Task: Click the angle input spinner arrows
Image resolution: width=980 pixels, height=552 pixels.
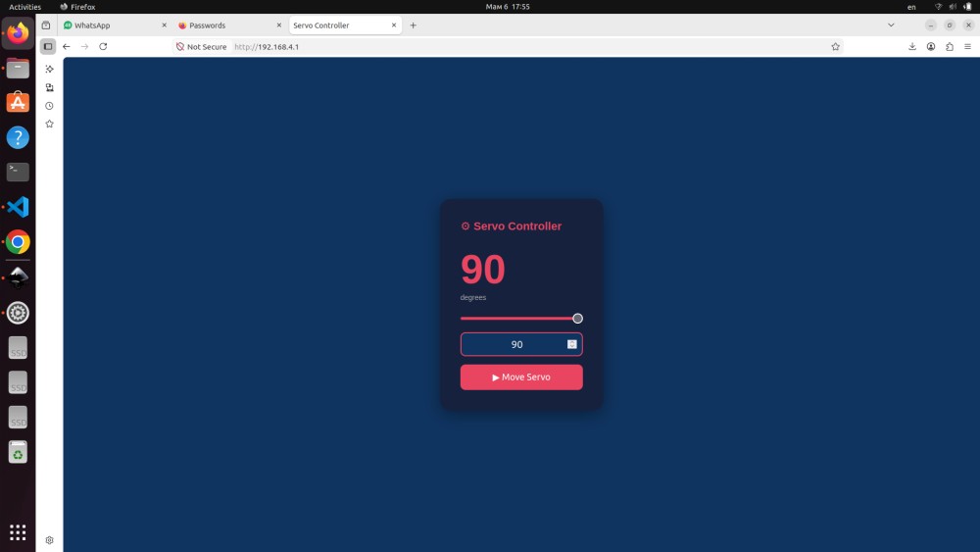Action: [572, 344]
